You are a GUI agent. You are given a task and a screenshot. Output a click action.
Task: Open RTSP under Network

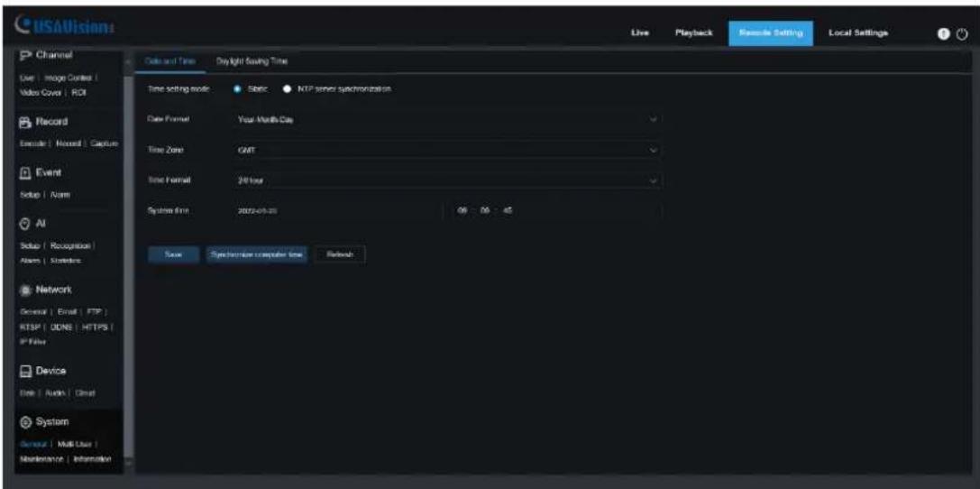coord(30,327)
